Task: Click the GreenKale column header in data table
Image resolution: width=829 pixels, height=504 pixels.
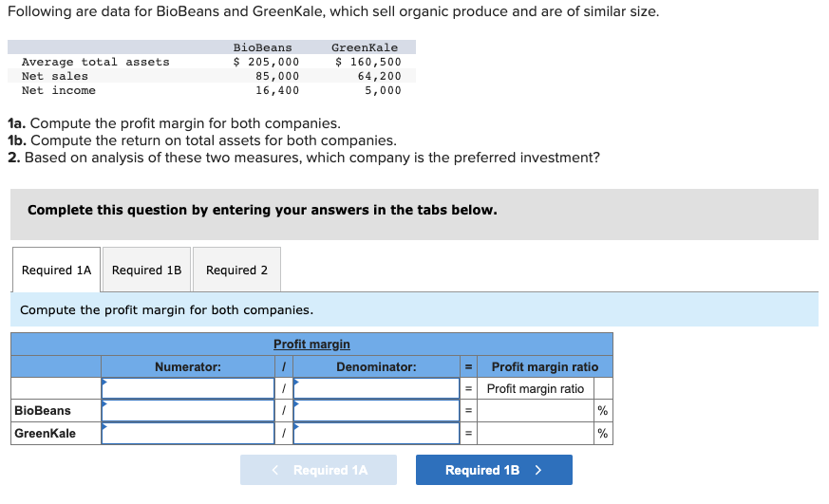Action: 365,47
